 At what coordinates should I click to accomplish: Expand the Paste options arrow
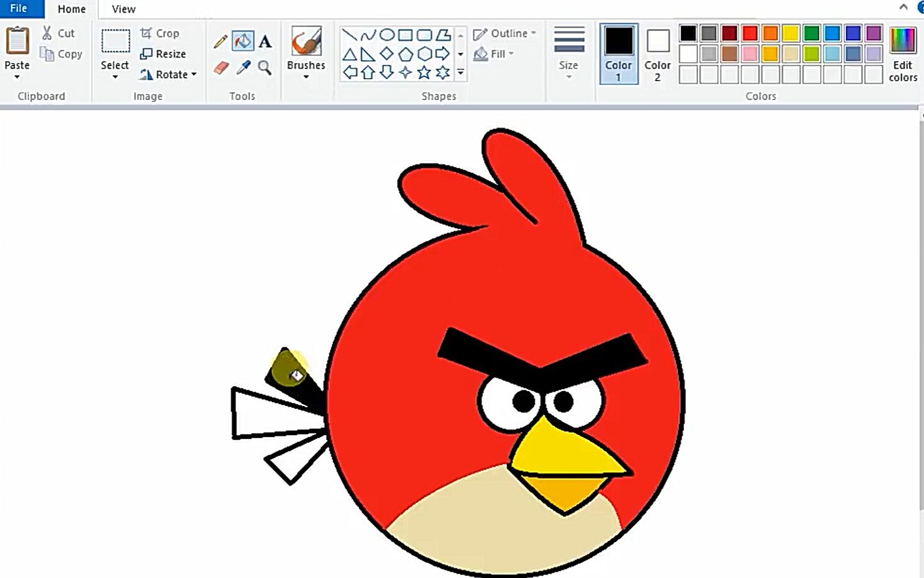pyautogui.click(x=17, y=77)
